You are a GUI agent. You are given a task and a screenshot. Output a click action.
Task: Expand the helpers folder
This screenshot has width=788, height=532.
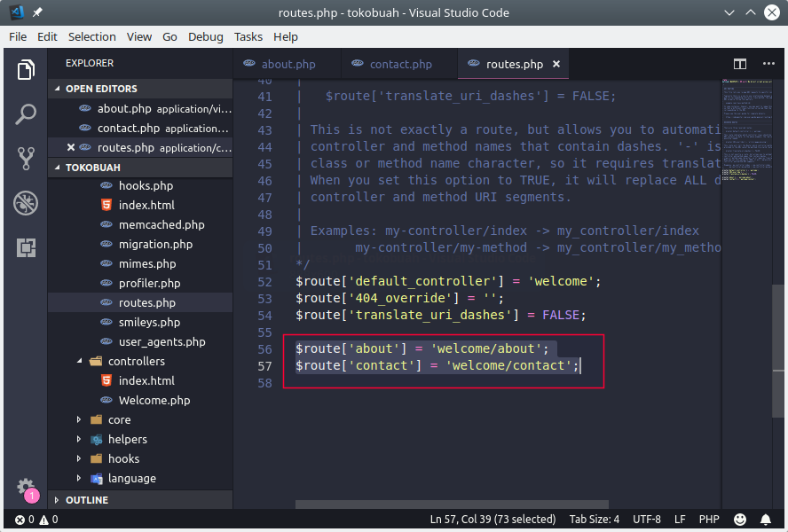tap(80, 440)
